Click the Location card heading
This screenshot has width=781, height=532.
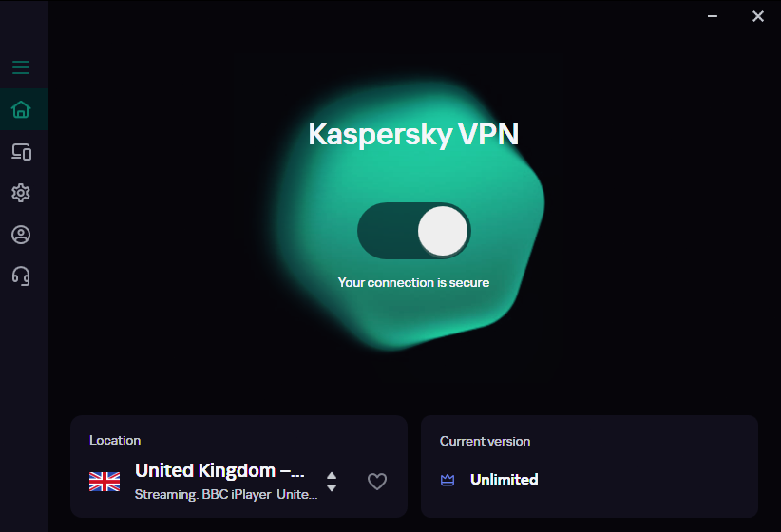coord(115,441)
